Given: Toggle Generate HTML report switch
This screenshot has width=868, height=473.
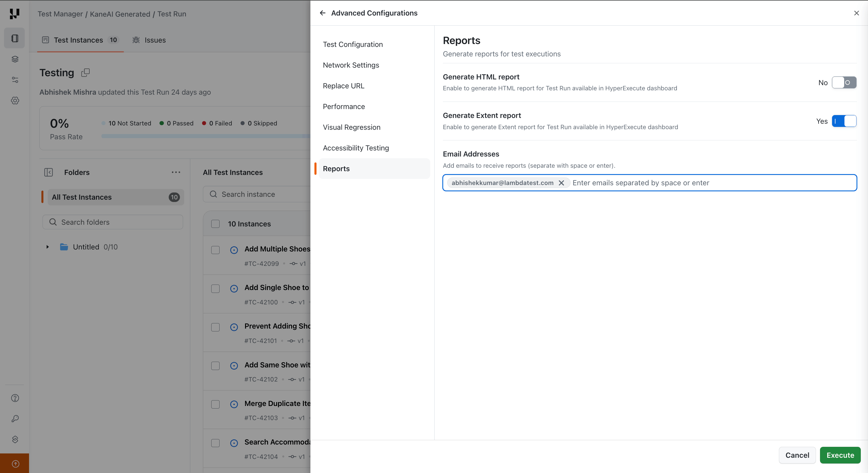Looking at the screenshot, I should [x=844, y=83].
